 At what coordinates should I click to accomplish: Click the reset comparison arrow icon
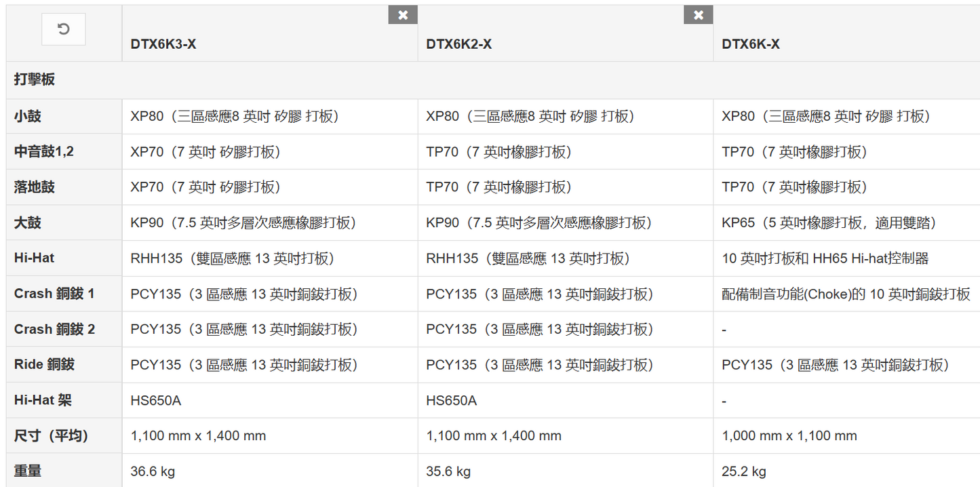(x=63, y=29)
